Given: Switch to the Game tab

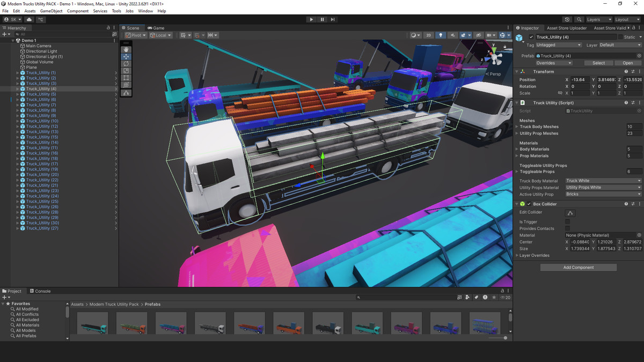Looking at the screenshot, I should 156,28.
